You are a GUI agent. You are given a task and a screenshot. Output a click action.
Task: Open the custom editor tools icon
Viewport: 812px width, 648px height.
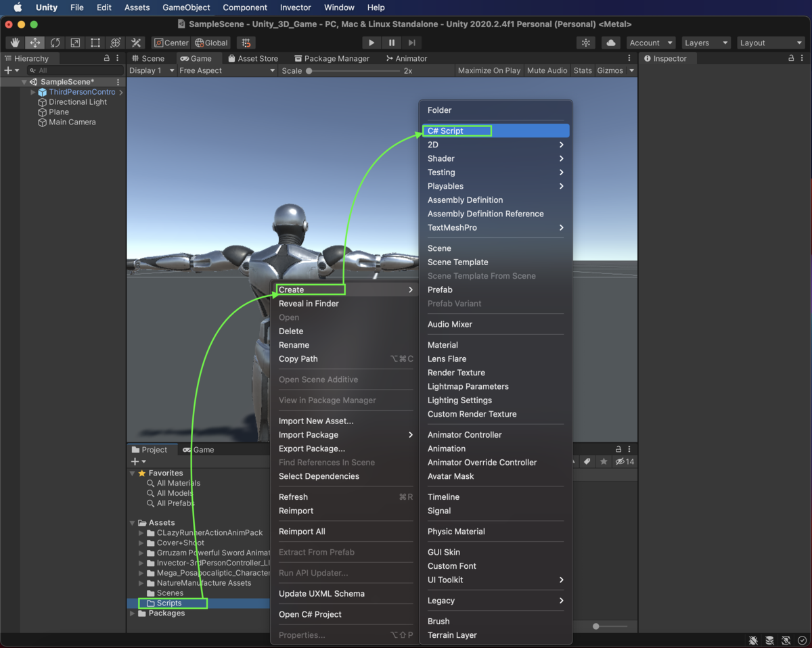coord(135,43)
